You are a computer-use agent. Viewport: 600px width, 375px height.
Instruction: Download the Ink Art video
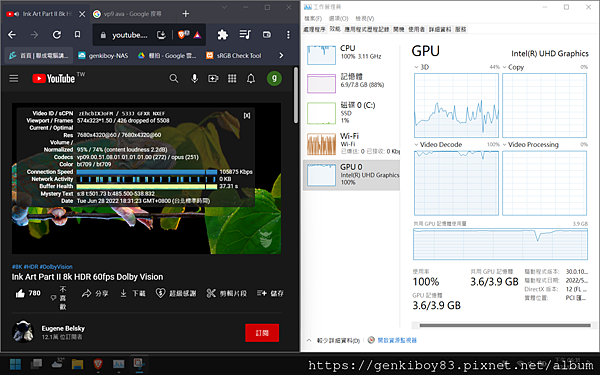click(132, 293)
